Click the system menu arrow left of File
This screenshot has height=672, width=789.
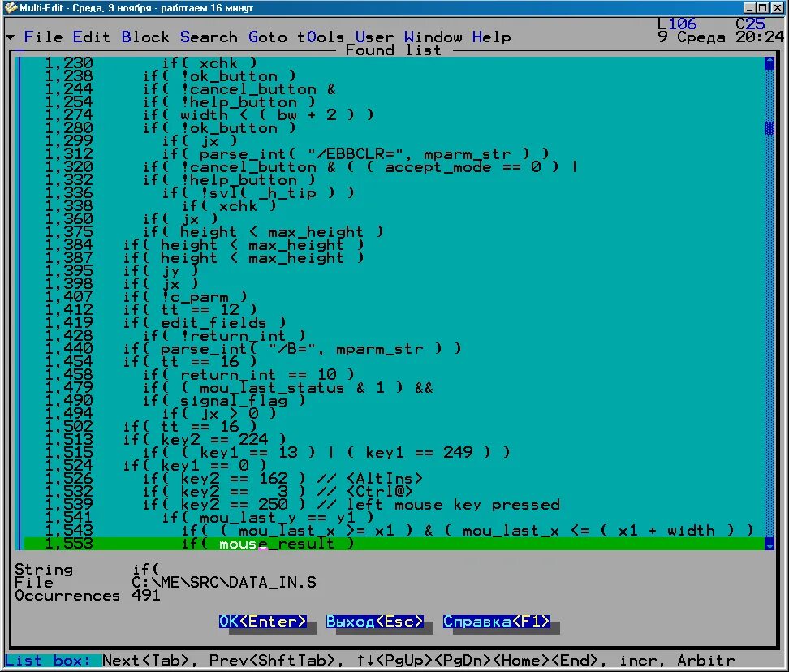point(11,37)
